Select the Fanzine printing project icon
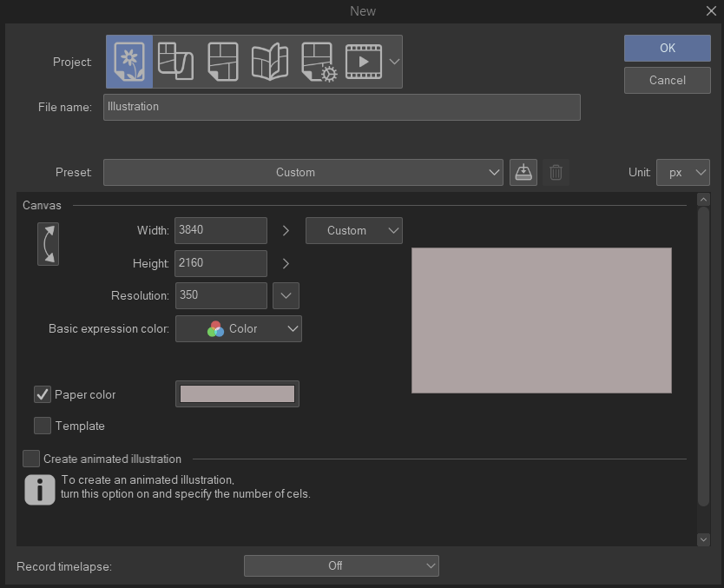 [x=270, y=62]
